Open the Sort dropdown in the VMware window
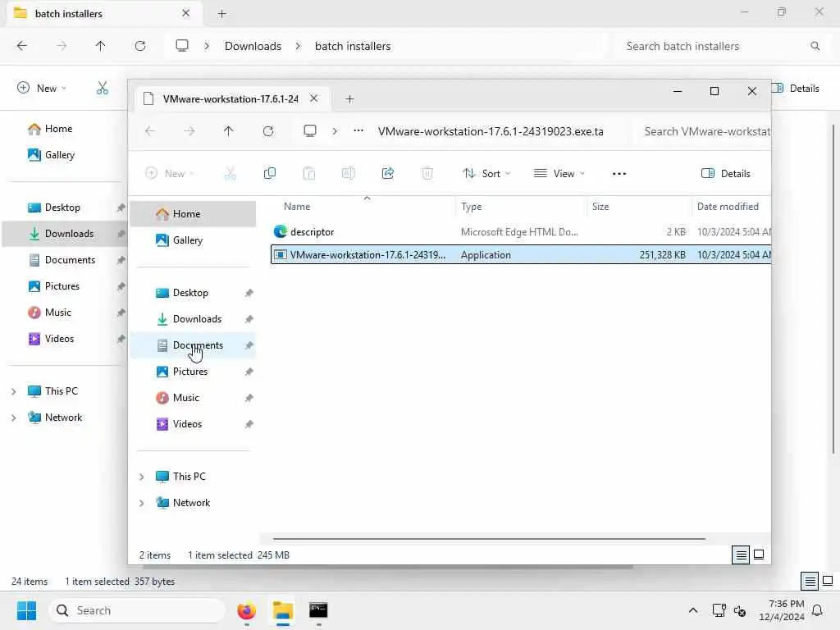Screen dimensions: 840x630 tap(486, 174)
